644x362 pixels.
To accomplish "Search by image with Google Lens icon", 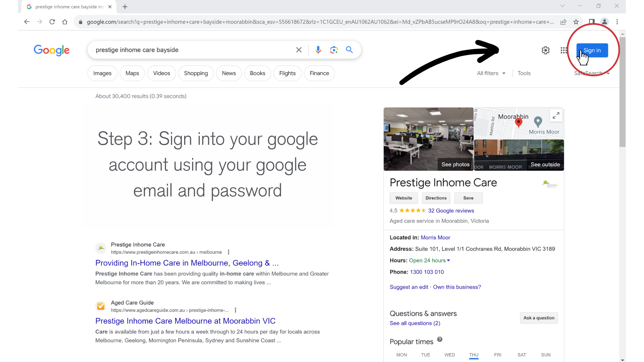I will click(334, 50).
